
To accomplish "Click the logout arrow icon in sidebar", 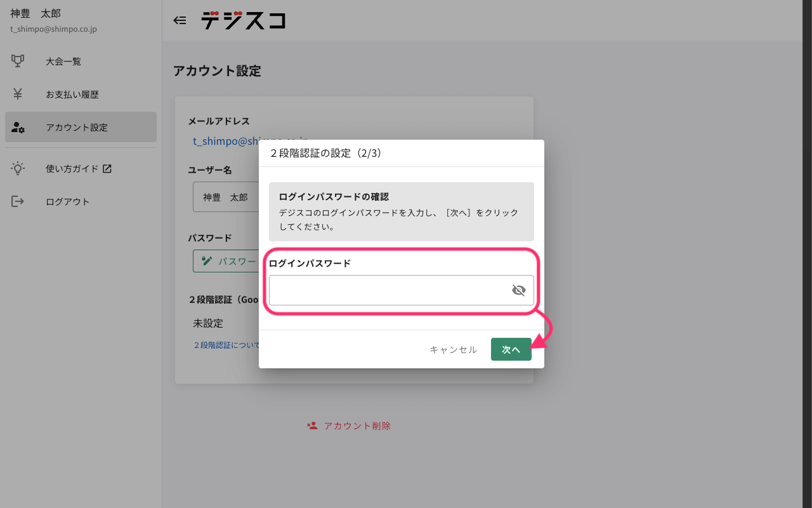I will [x=18, y=201].
